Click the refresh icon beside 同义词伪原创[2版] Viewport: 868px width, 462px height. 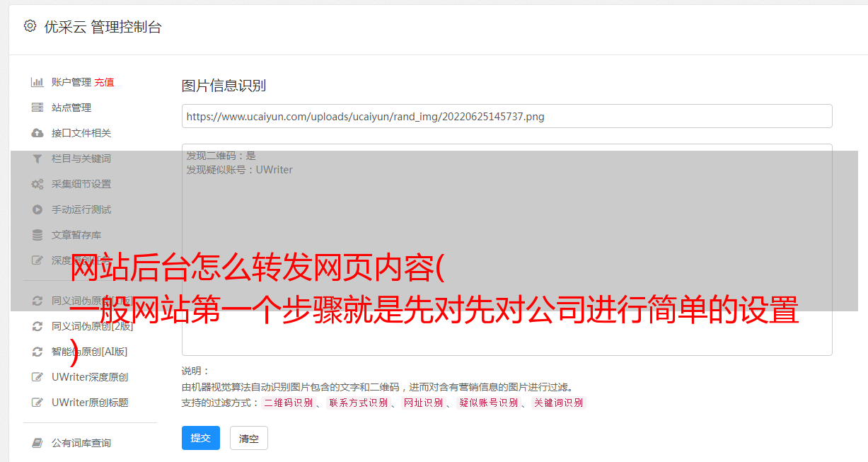(x=37, y=326)
